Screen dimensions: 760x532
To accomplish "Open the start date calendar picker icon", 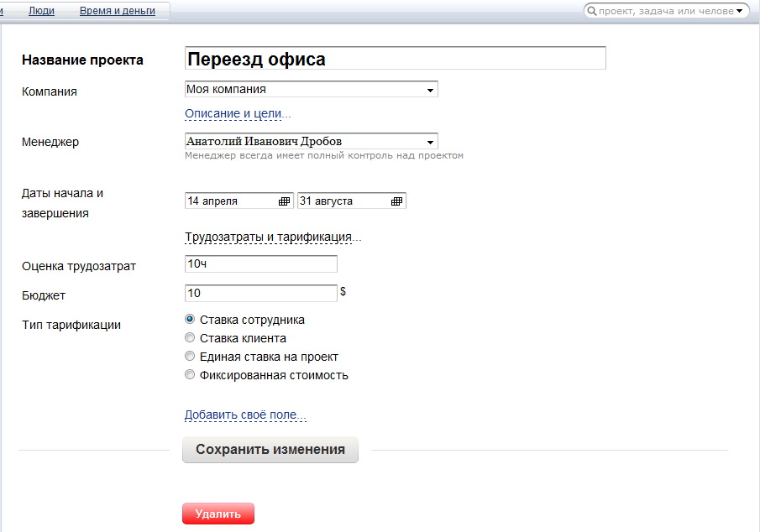I will tap(284, 201).
